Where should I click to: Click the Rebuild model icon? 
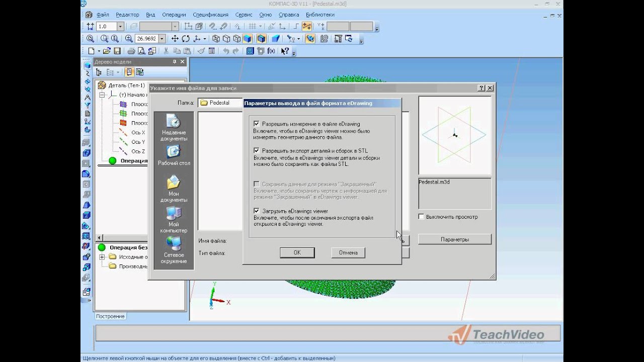(349, 39)
